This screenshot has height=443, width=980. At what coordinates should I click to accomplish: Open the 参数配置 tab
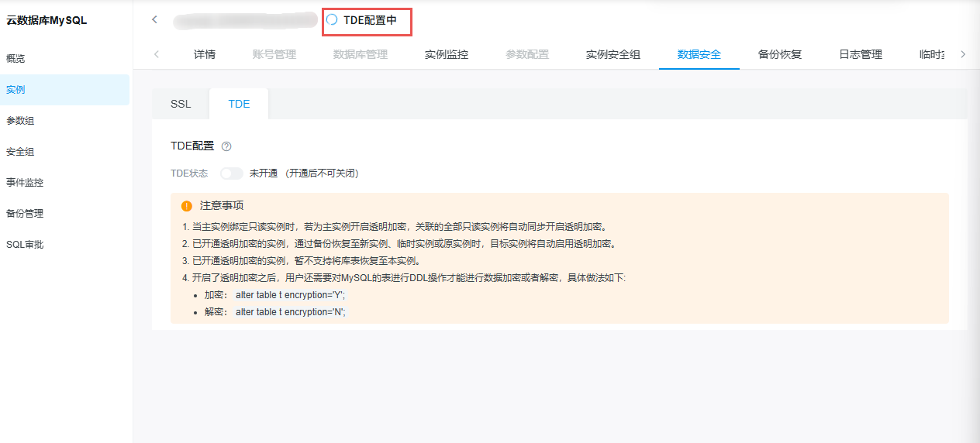527,54
